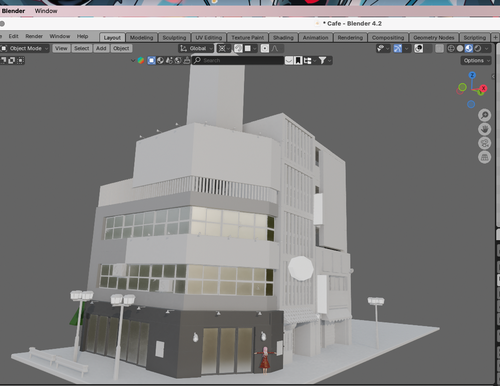Click the proportional editing falloff icon
The height and width of the screenshot is (386, 500).
tap(275, 49)
